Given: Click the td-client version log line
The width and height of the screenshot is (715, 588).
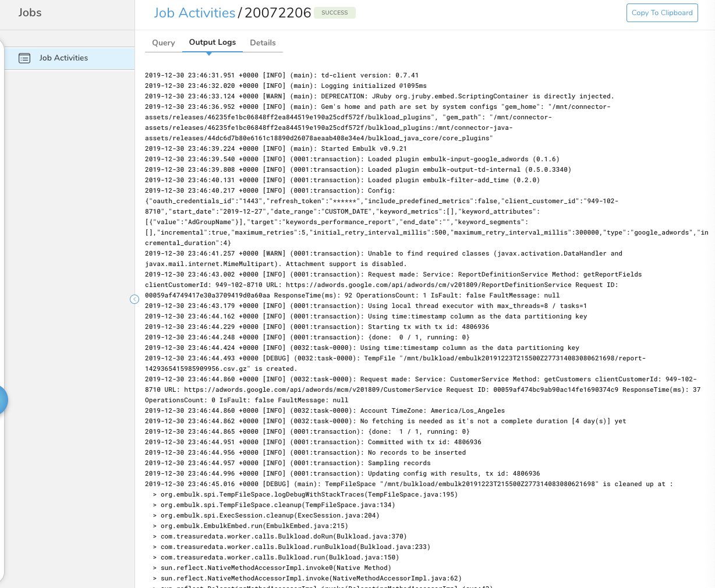Looking at the screenshot, I should pos(282,75).
